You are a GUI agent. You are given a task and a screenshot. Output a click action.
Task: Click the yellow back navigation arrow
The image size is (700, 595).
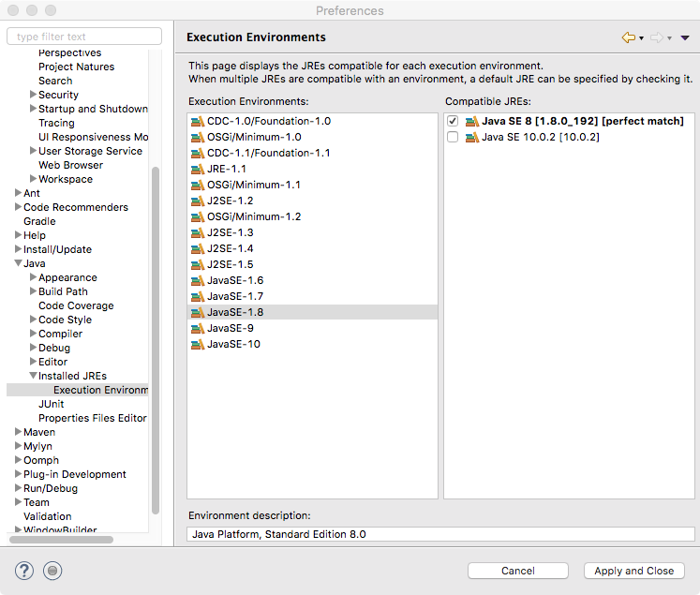pos(628,37)
